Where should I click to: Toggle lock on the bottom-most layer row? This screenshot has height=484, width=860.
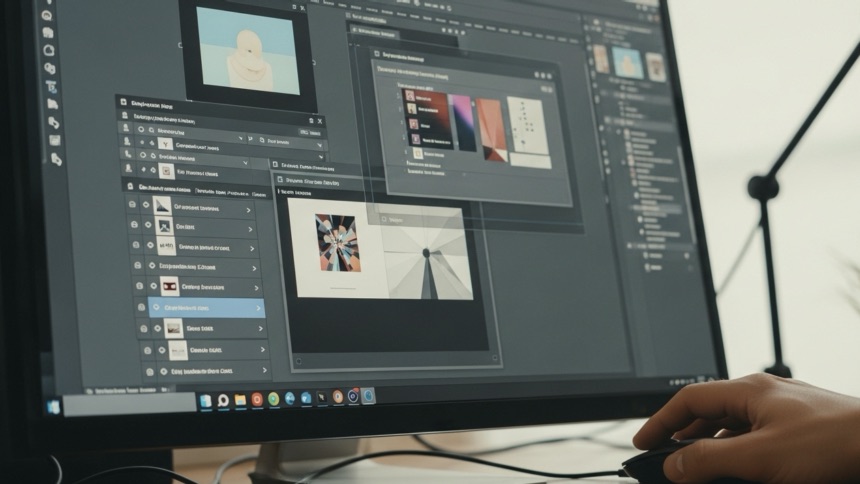[150, 372]
